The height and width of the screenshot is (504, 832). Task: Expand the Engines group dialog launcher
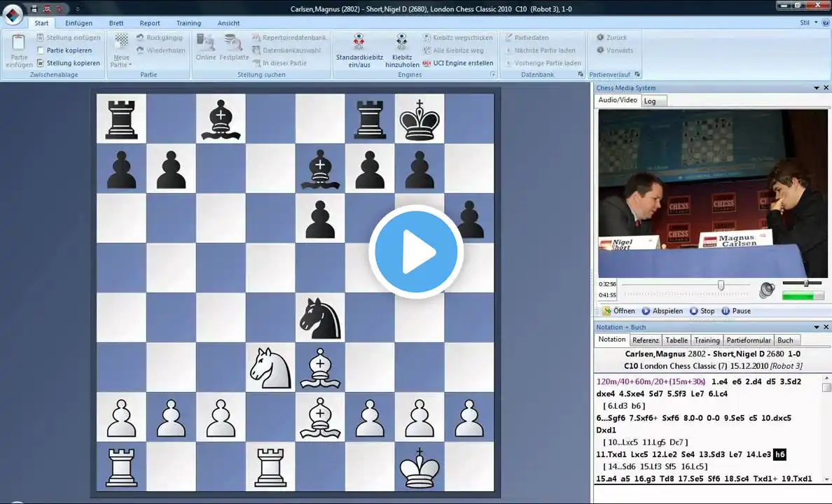(x=492, y=75)
